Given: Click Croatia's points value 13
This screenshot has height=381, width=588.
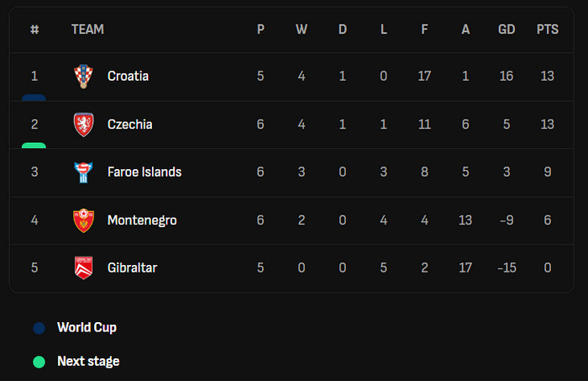Looking at the screenshot, I should (547, 77).
